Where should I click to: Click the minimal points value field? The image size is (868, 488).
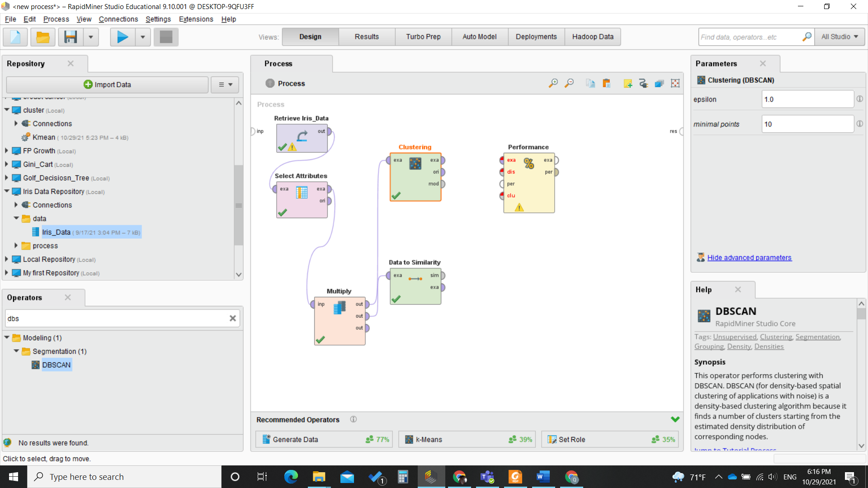807,124
